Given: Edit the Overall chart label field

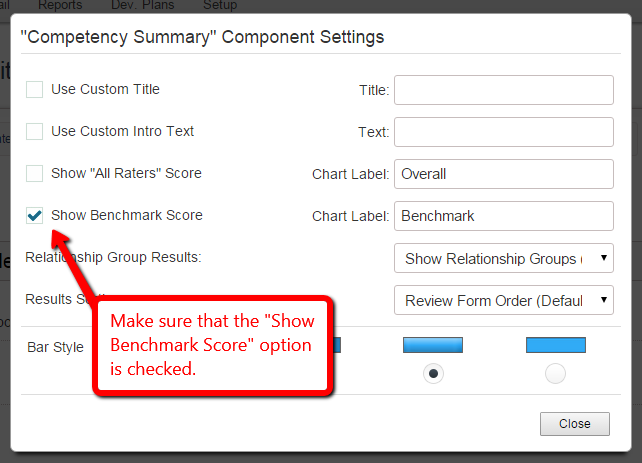Looking at the screenshot, I should click(x=504, y=174).
